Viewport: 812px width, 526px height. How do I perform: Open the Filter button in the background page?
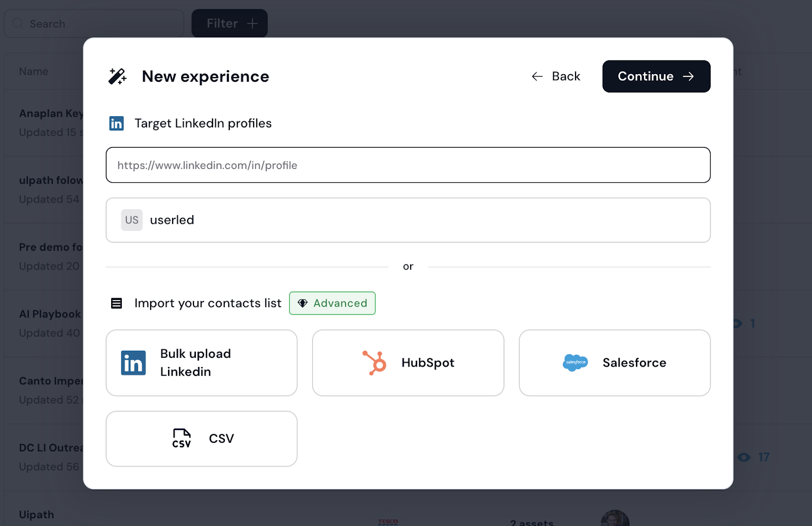(x=229, y=23)
